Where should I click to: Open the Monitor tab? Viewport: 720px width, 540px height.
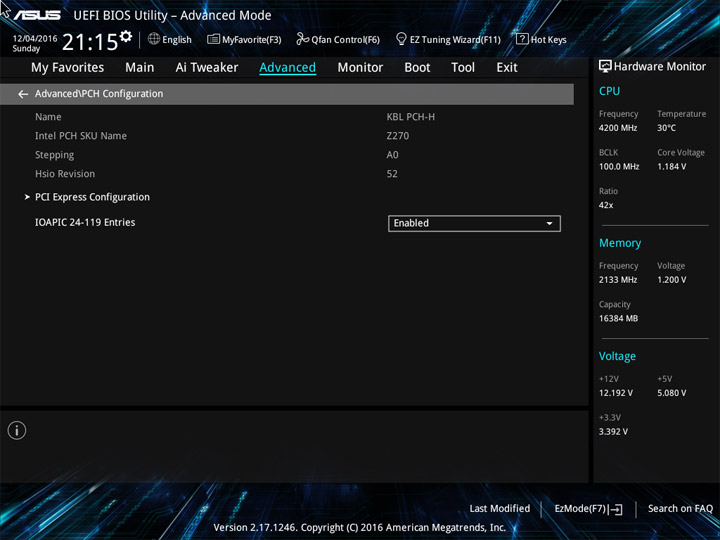tap(360, 68)
